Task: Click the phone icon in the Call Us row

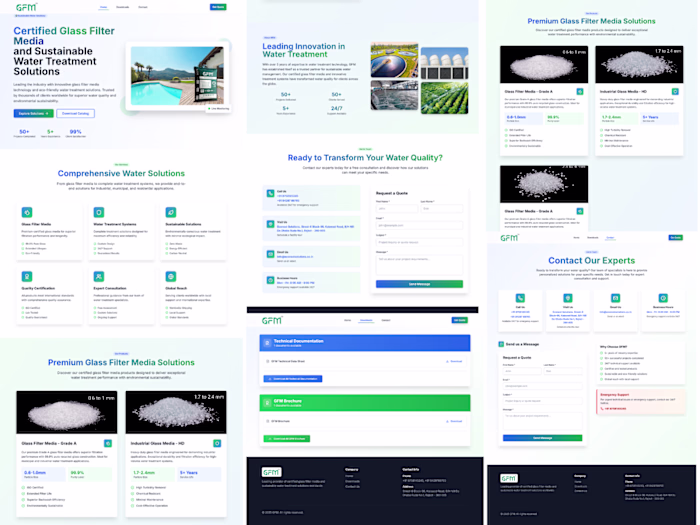Action: [x=271, y=193]
